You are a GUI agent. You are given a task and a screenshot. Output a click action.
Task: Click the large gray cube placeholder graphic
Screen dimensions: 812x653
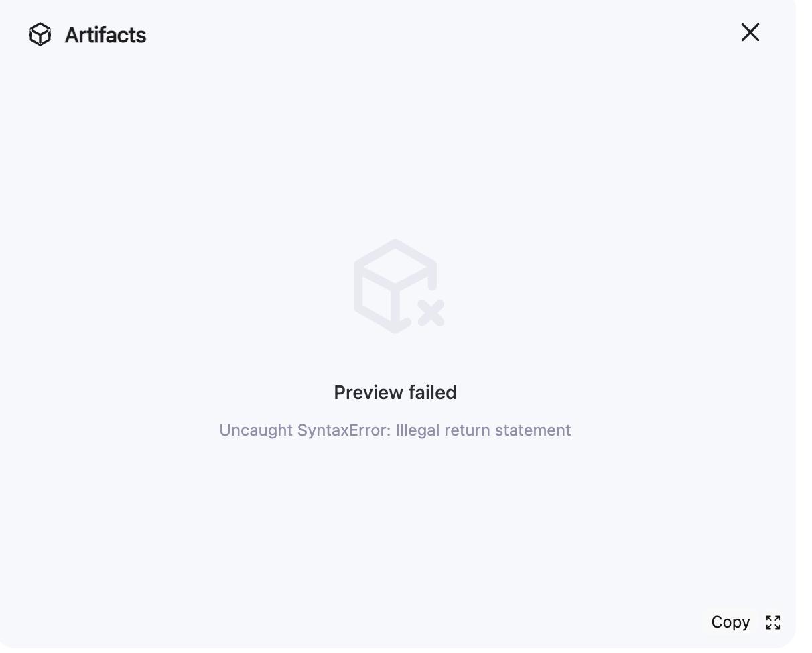tap(398, 286)
